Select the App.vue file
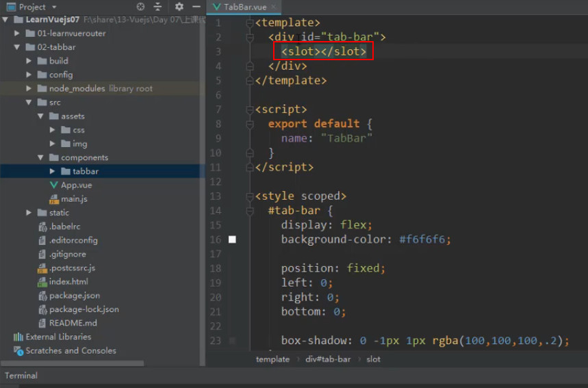This screenshot has width=588, height=388. tap(76, 185)
